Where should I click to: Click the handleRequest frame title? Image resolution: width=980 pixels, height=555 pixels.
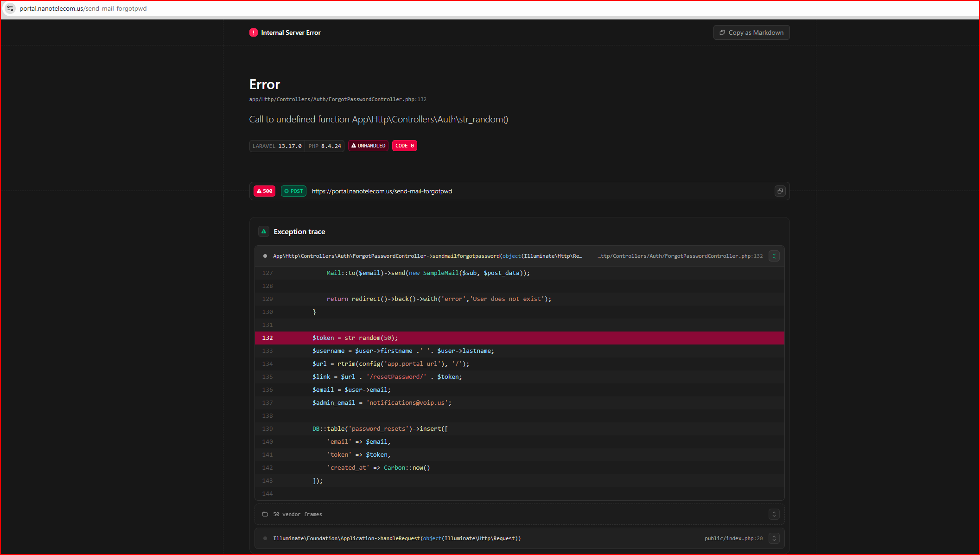point(397,538)
